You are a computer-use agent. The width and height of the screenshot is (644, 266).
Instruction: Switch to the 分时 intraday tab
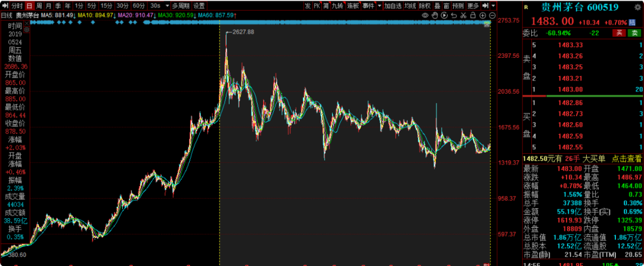17,5
